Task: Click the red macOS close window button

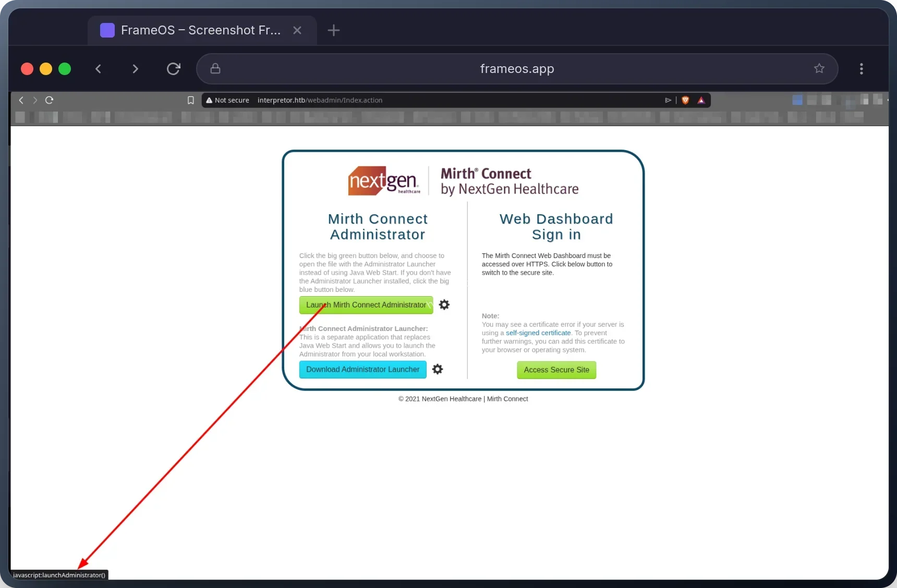Action: click(27, 69)
